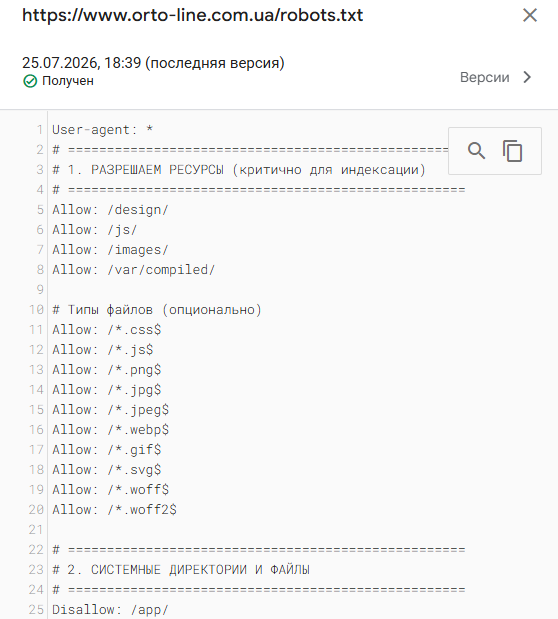Select line number 5 in gutter
558x619 pixels.
pos(40,209)
